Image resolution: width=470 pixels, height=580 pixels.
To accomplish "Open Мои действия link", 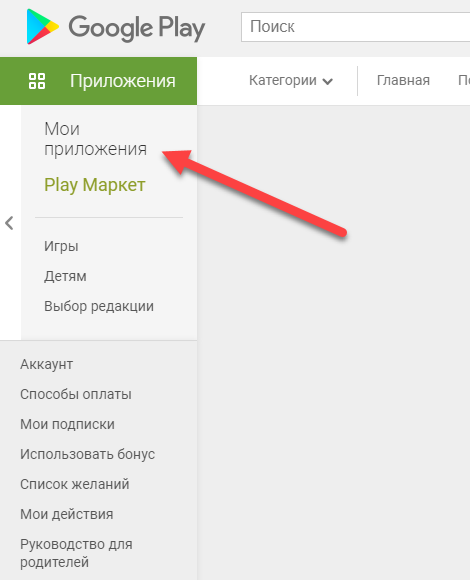I will tap(67, 514).
